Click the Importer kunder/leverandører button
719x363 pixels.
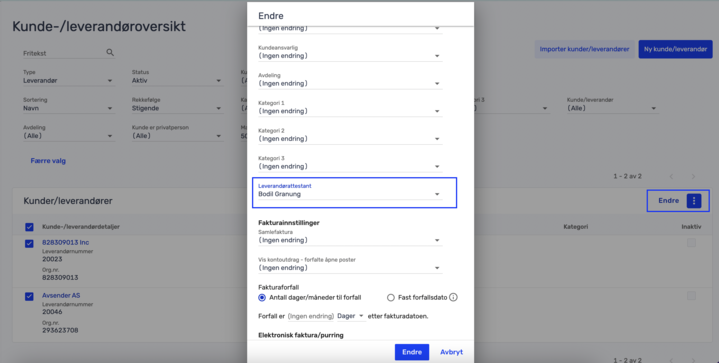584,49
